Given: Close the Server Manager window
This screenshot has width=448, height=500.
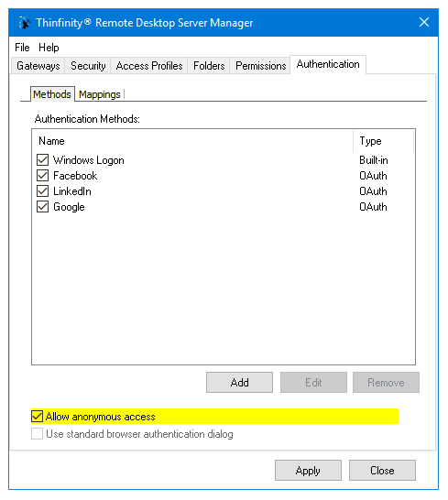Looking at the screenshot, I should click(x=424, y=22).
